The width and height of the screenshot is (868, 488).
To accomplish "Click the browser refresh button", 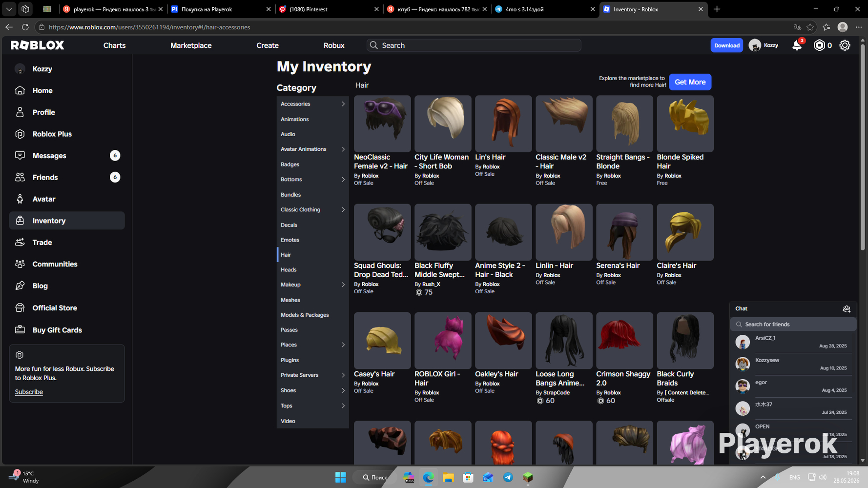I will click(25, 27).
